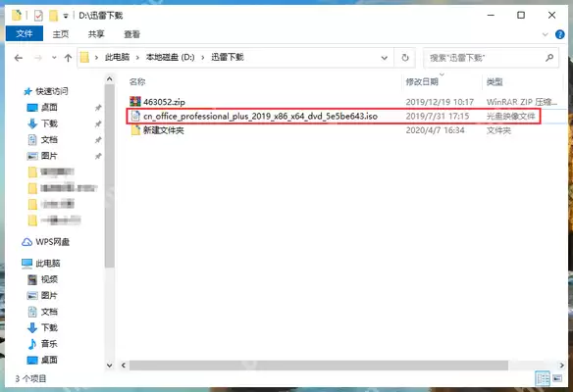The height and width of the screenshot is (392, 573).
Task: Click the 光盘映像文件 type cell
Action: (x=510, y=116)
